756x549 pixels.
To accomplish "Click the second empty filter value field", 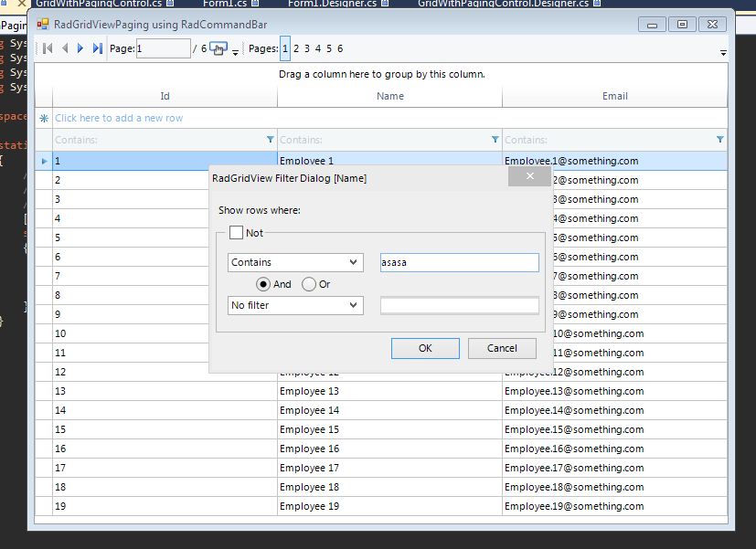I will (460, 305).
